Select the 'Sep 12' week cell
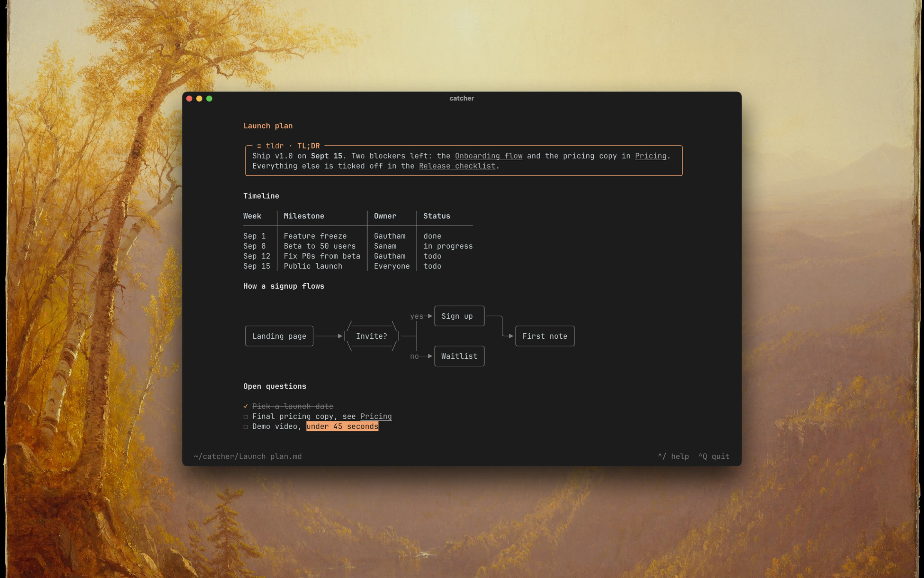The image size is (924, 578). coord(257,256)
